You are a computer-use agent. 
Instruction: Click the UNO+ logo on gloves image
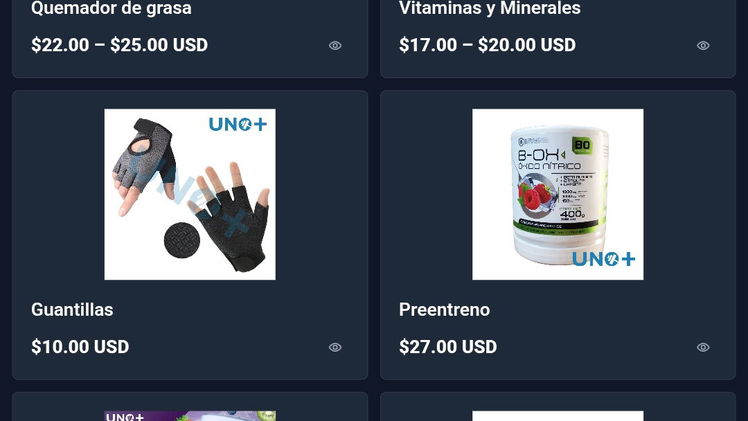pyautogui.click(x=238, y=124)
